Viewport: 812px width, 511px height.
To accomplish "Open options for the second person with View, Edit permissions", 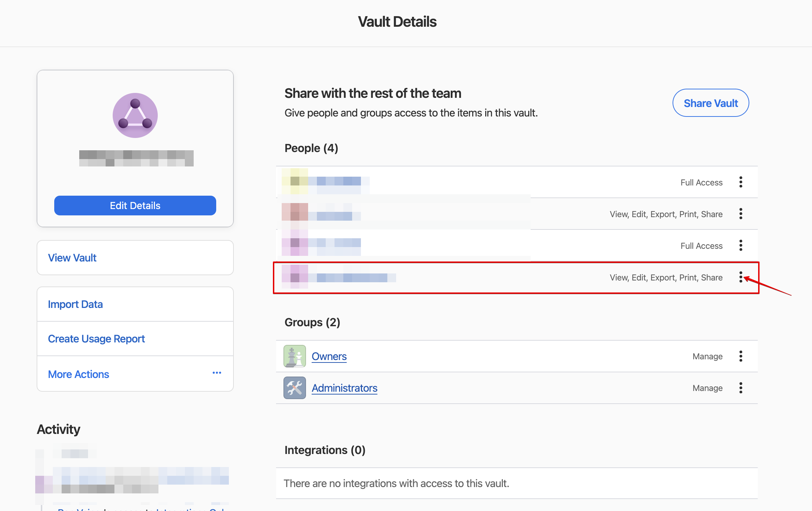I will pos(741,214).
